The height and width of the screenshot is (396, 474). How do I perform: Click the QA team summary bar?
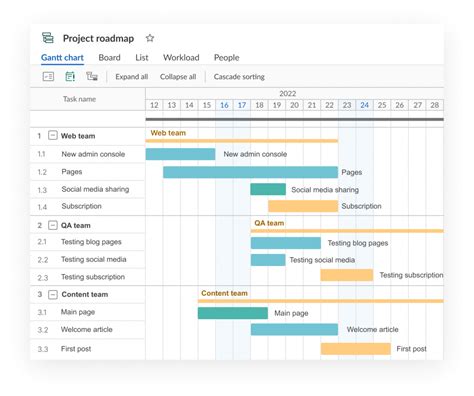click(x=347, y=231)
